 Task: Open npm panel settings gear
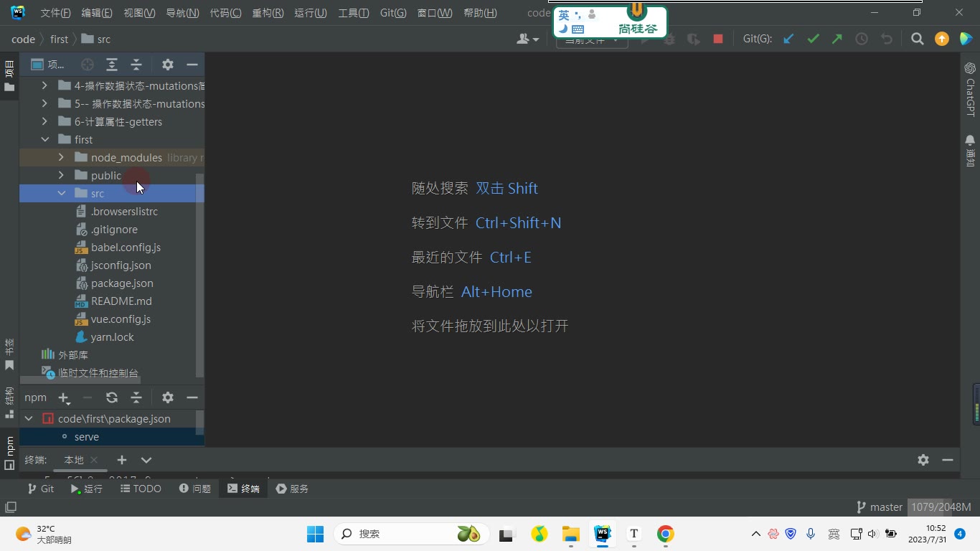(168, 397)
